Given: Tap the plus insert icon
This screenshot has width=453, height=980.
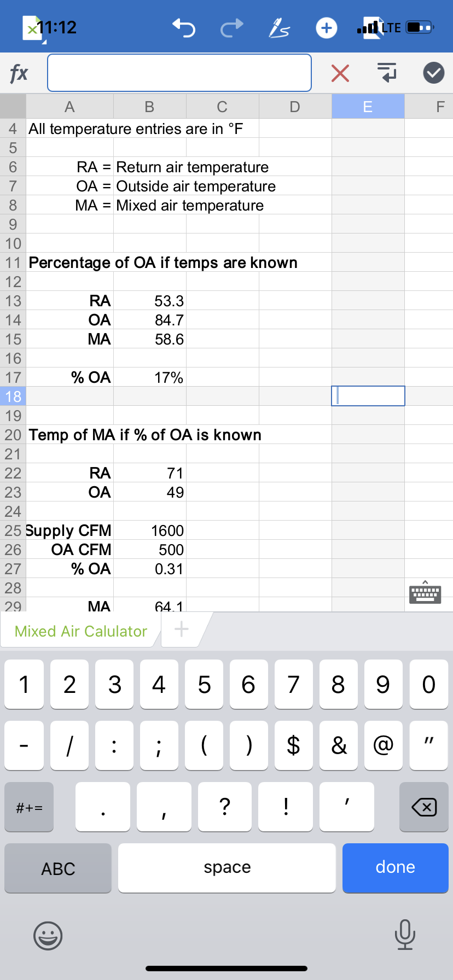Looking at the screenshot, I should [x=327, y=27].
